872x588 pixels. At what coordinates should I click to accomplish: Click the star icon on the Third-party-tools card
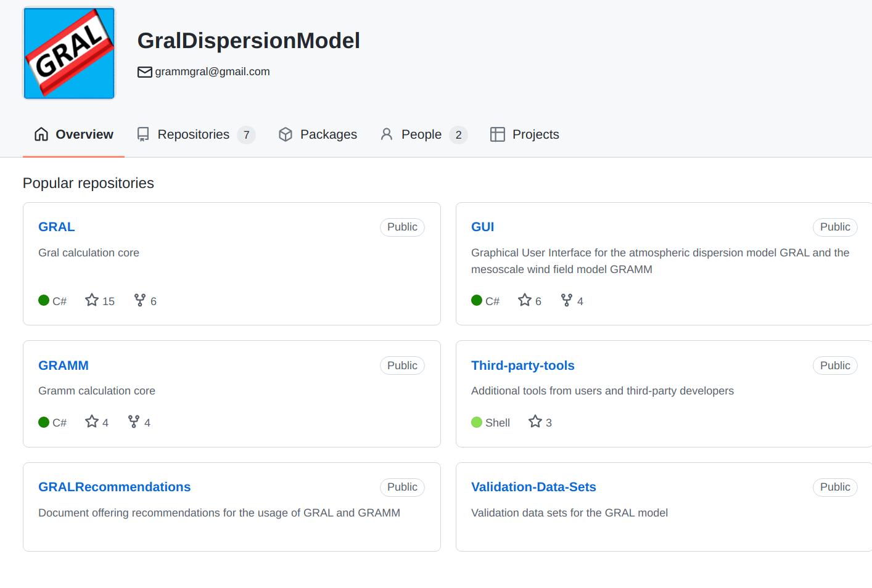point(535,422)
